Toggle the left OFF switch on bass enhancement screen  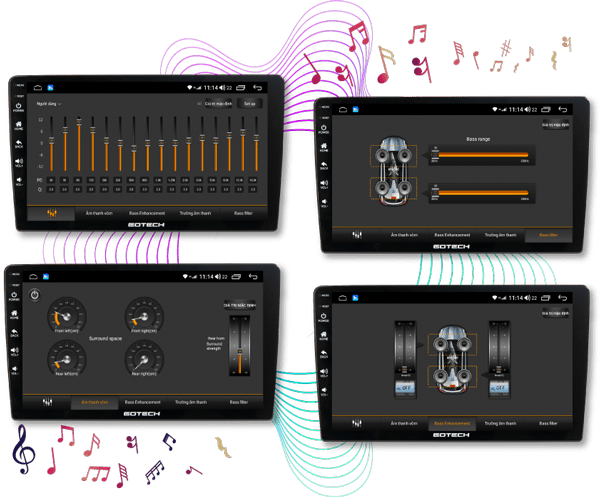(405, 386)
